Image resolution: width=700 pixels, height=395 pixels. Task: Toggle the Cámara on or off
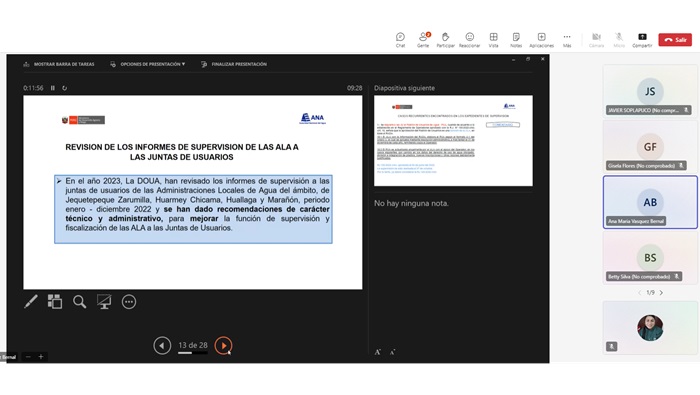[596, 40]
